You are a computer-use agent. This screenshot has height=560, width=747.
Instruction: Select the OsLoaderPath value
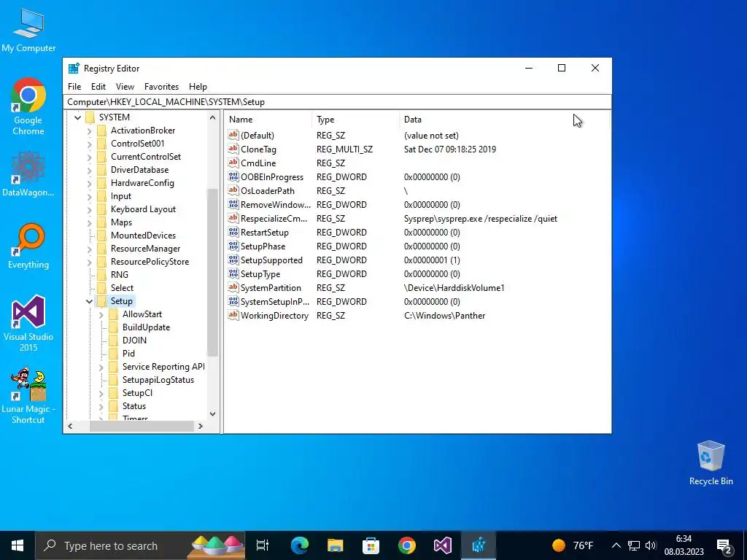(x=267, y=190)
